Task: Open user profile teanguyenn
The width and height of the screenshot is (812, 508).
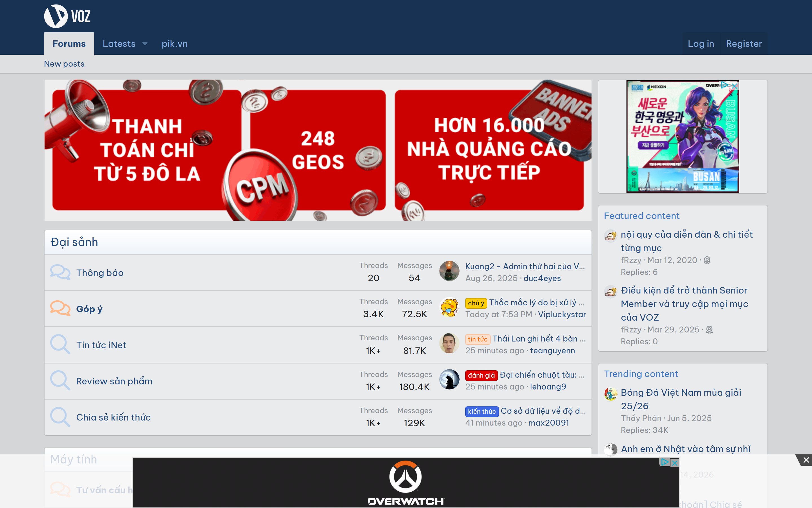Action: pyautogui.click(x=552, y=351)
